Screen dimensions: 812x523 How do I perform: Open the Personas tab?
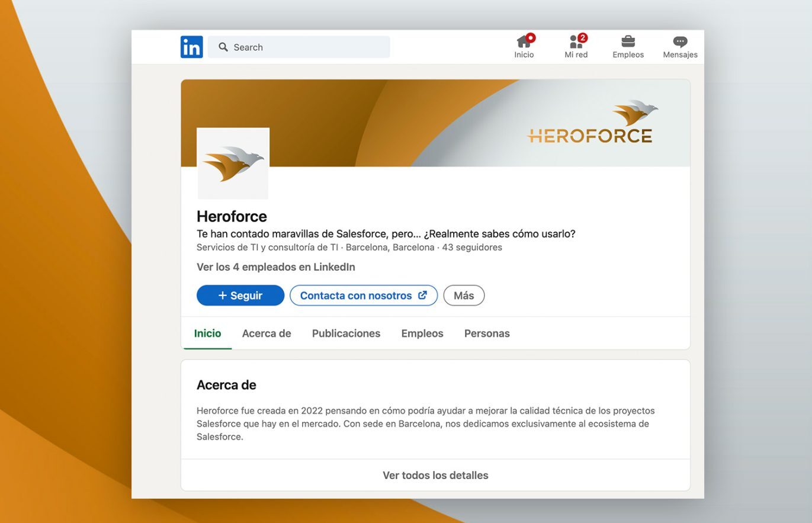click(x=486, y=333)
